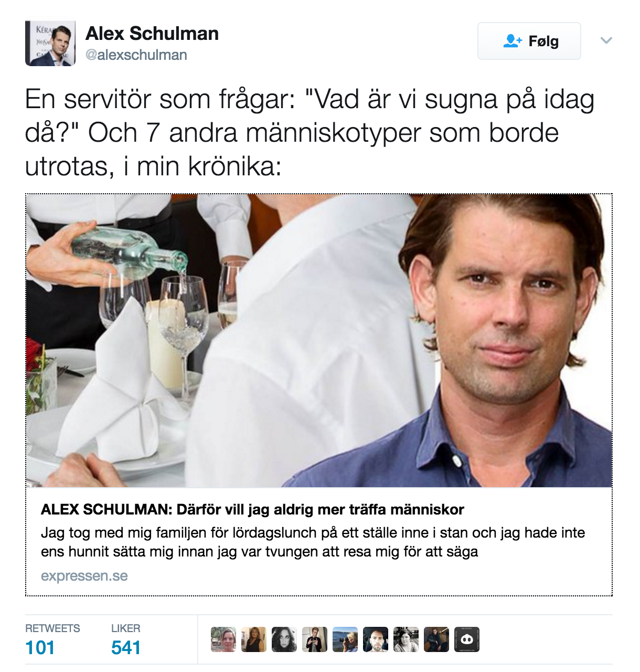Viewport: 640px width, 672px height.
Task: Open photographer by the sea avatar
Action: click(345, 639)
